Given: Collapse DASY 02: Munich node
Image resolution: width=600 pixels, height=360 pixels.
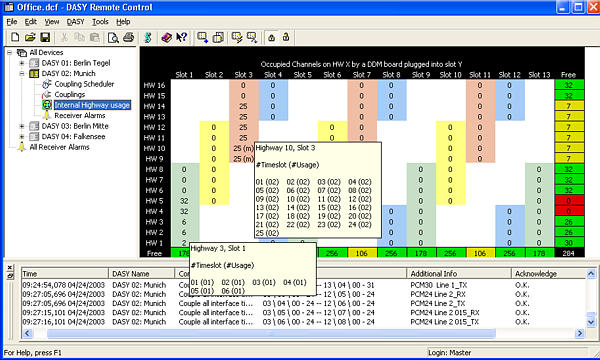Looking at the screenshot, I should coord(22,73).
